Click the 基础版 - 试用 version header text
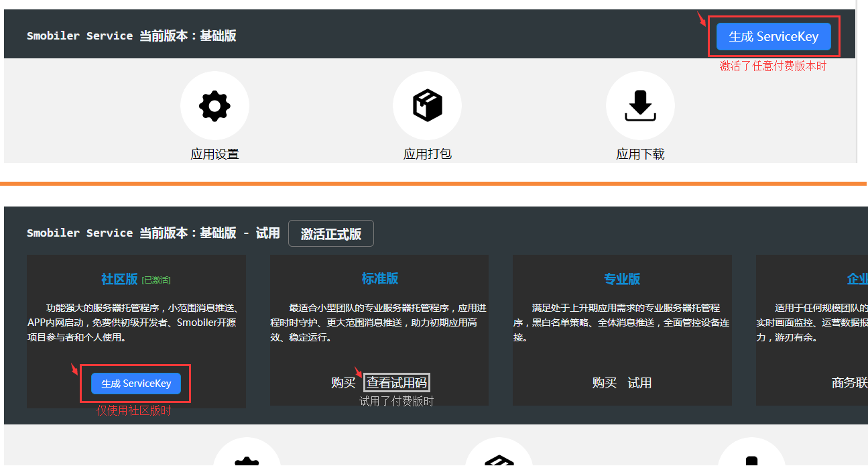The image size is (868, 466). (x=240, y=233)
